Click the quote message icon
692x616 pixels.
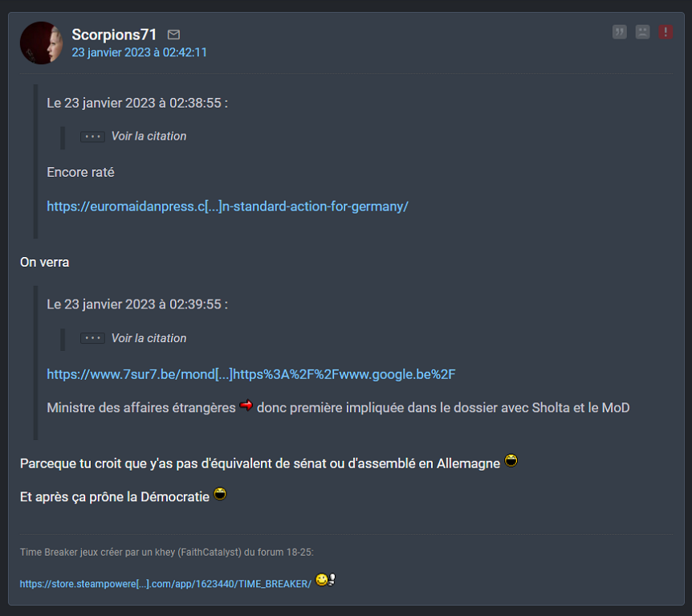coord(619,32)
